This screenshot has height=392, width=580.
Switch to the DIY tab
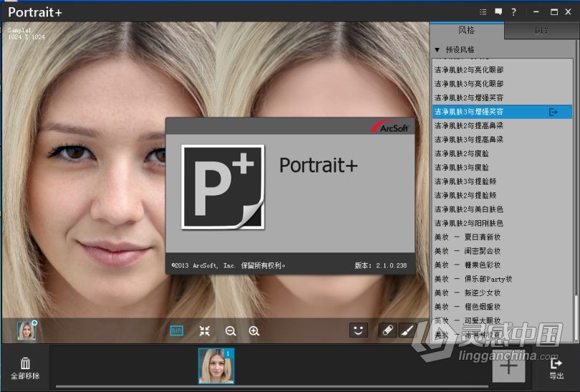click(x=541, y=31)
